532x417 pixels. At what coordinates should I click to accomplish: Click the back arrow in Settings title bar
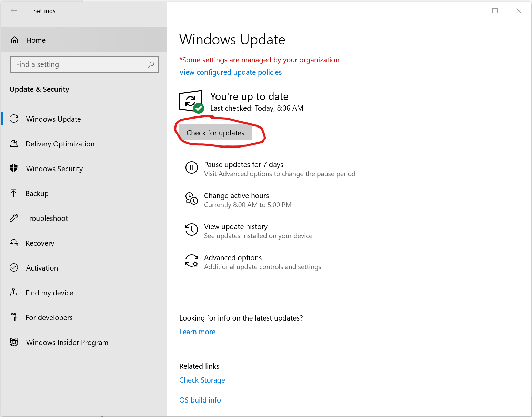click(14, 11)
